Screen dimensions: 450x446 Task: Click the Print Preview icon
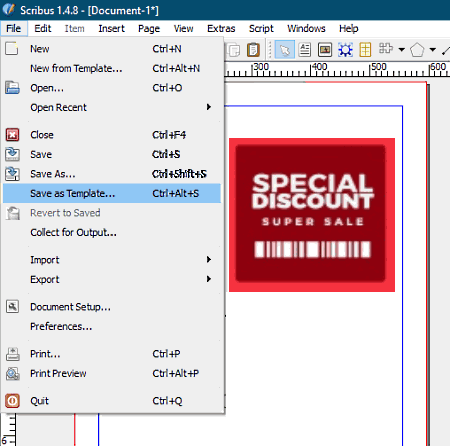click(12, 373)
